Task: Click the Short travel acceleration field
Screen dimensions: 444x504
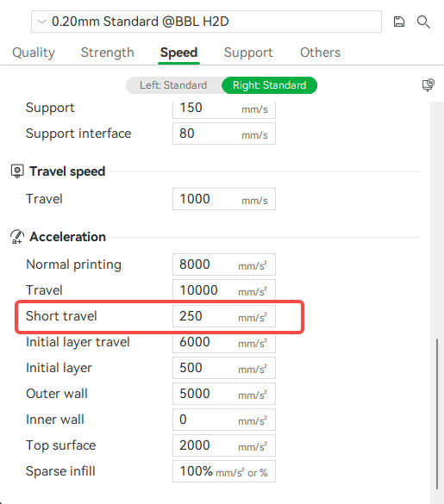Action: (x=224, y=316)
